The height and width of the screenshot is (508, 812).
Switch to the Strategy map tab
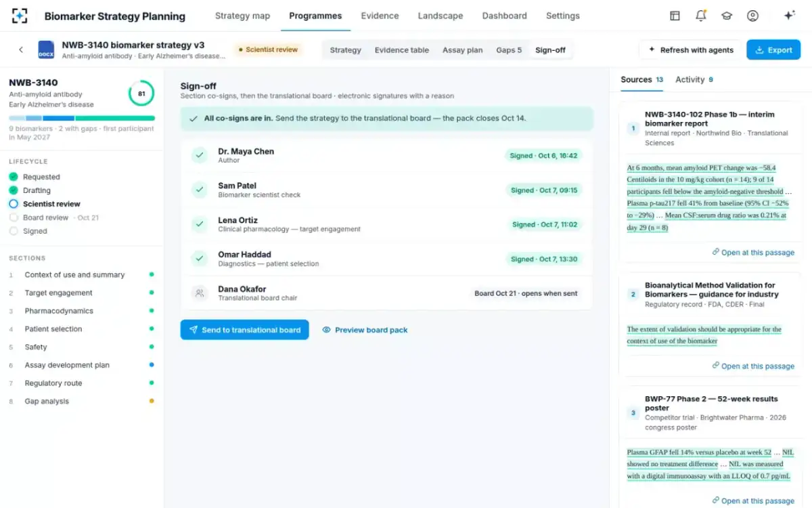tap(242, 16)
